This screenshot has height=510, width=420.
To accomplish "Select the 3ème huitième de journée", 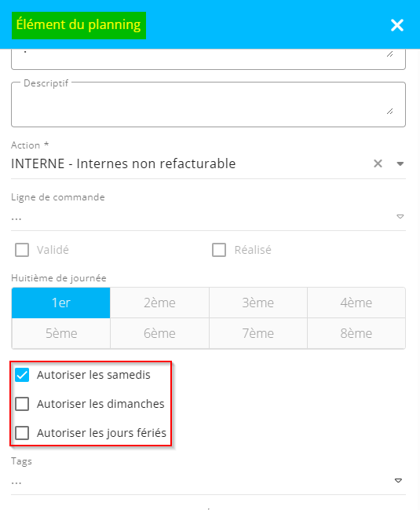I will 258,303.
